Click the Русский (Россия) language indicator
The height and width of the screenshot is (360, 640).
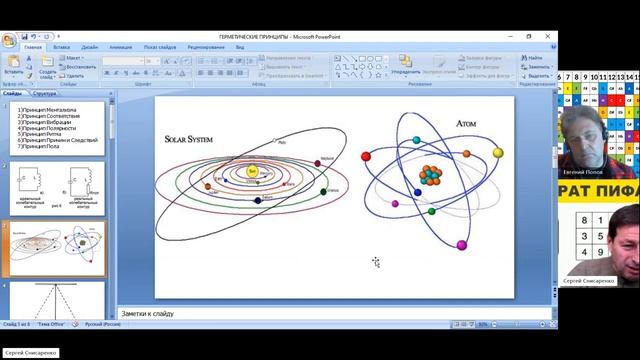coord(103,324)
